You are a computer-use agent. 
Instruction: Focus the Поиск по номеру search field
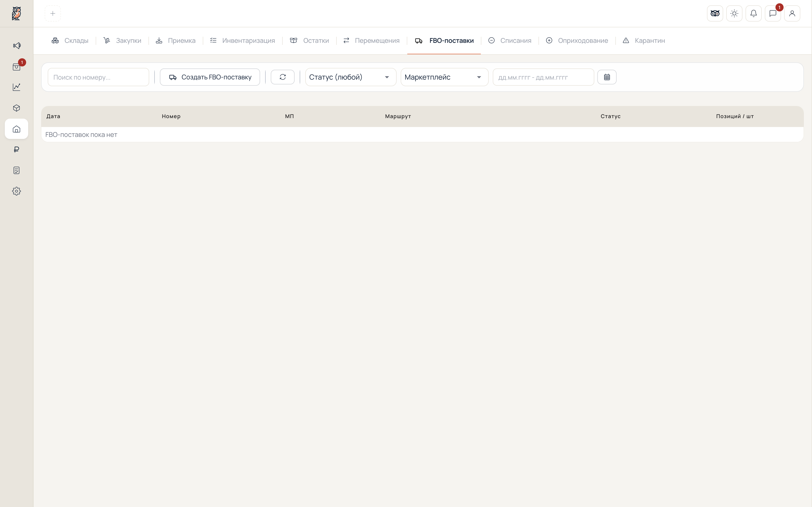click(98, 77)
